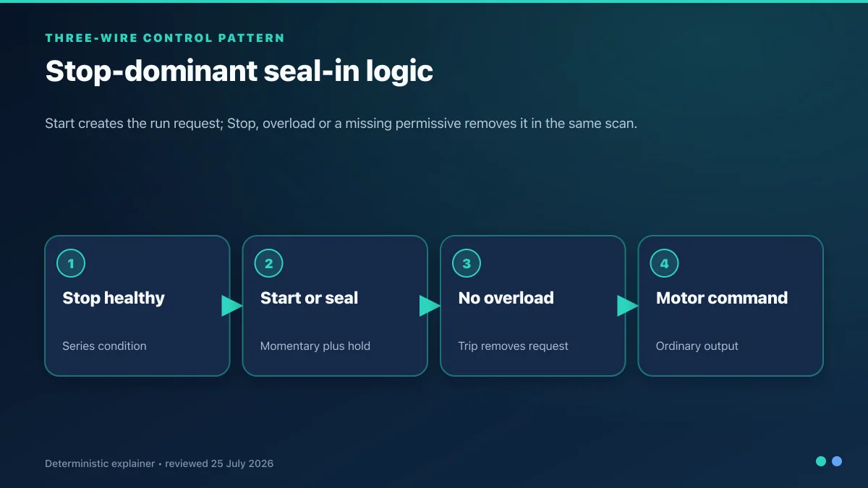Select the Motor command card heading
Screen dimensions: 868x488
(x=722, y=298)
